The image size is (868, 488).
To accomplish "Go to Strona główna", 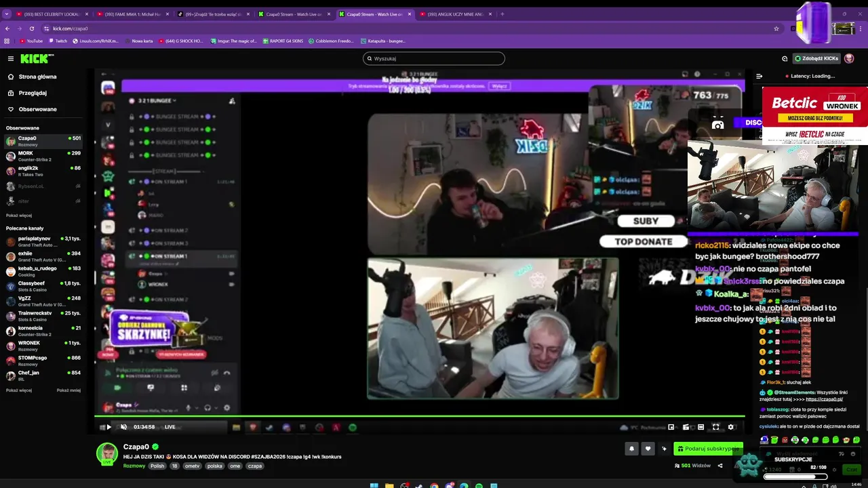I will [37, 77].
